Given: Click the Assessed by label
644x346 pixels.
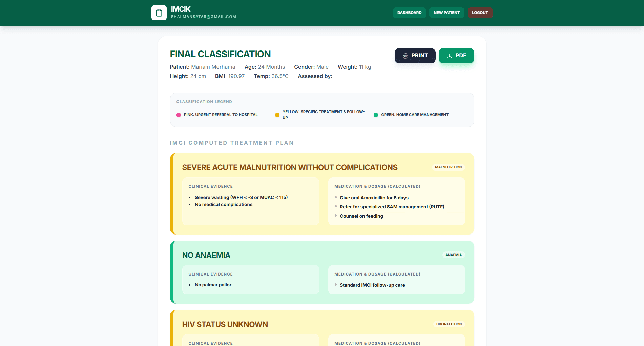Looking at the screenshot, I should point(315,76).
